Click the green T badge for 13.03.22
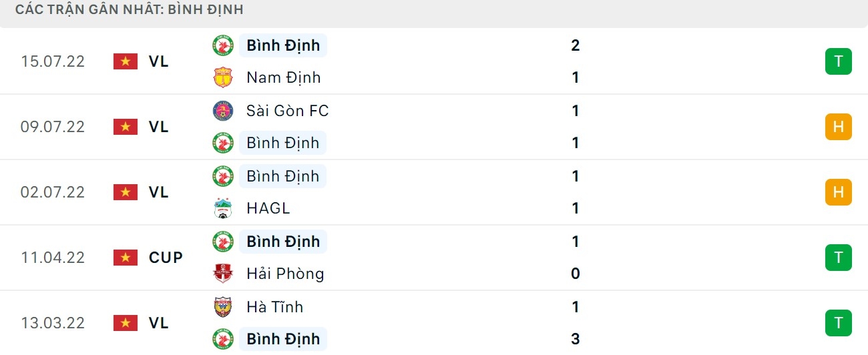Screen dimensions: 868x355 (838, 323)
